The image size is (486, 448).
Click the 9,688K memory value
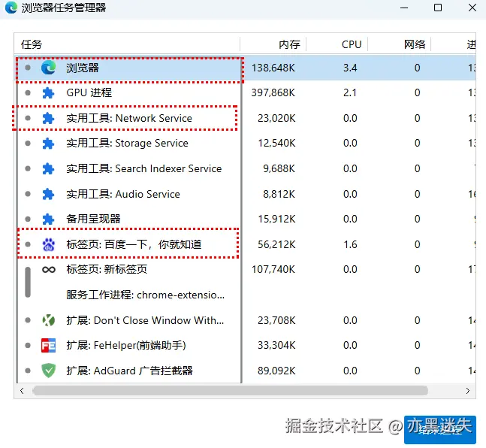(x=279, y=169)
